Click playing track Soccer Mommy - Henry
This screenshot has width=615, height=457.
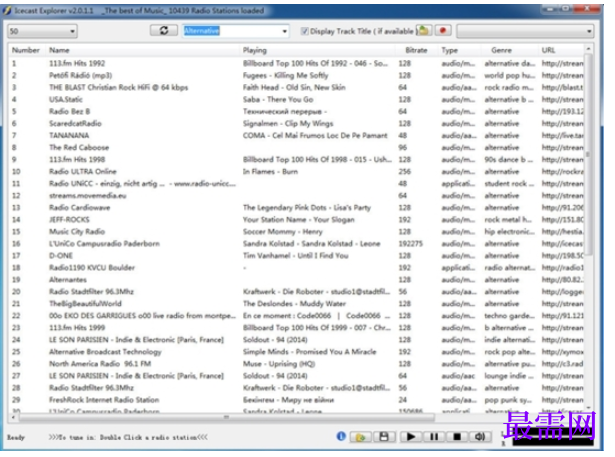282,231
